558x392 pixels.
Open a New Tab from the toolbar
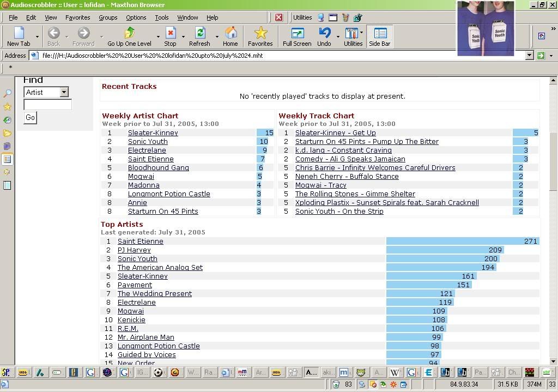tap(19, 36)
